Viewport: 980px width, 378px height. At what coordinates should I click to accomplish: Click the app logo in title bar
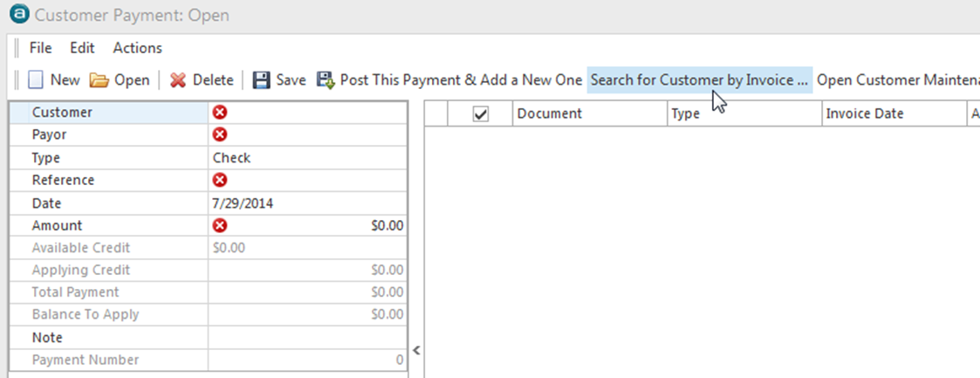pyautogui.click(x=15, y=16)
